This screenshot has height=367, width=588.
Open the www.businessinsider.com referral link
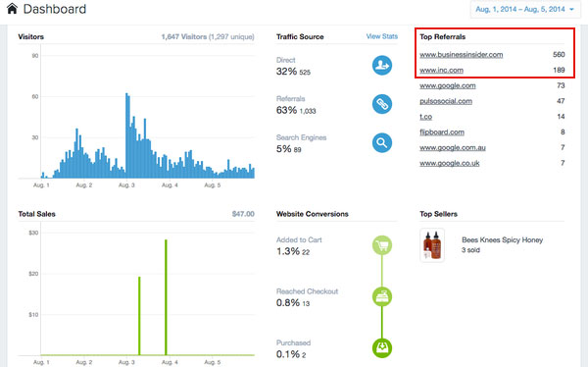tap(462, 55)
